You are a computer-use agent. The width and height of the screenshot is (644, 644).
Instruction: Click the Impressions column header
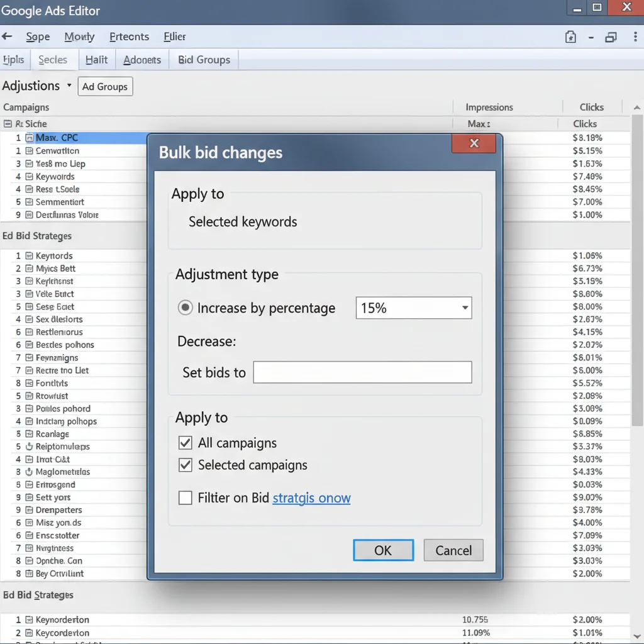coord(489,107)
